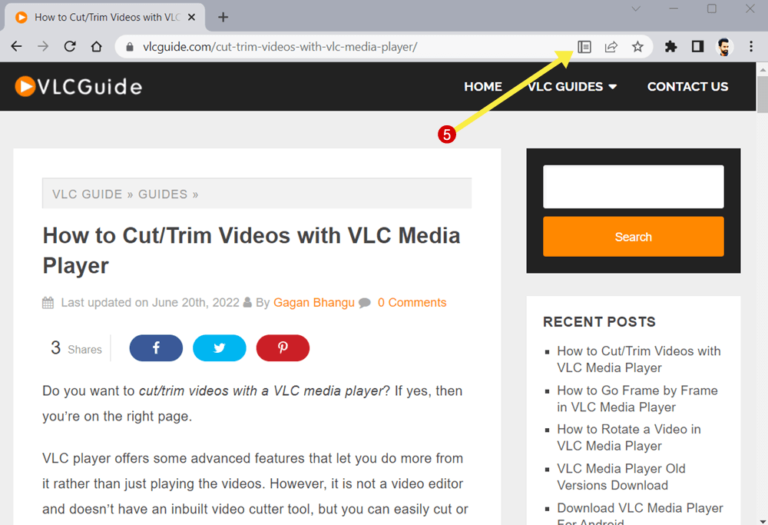Click the share this page icon
The image size is (768, 525).
[611, 47]
